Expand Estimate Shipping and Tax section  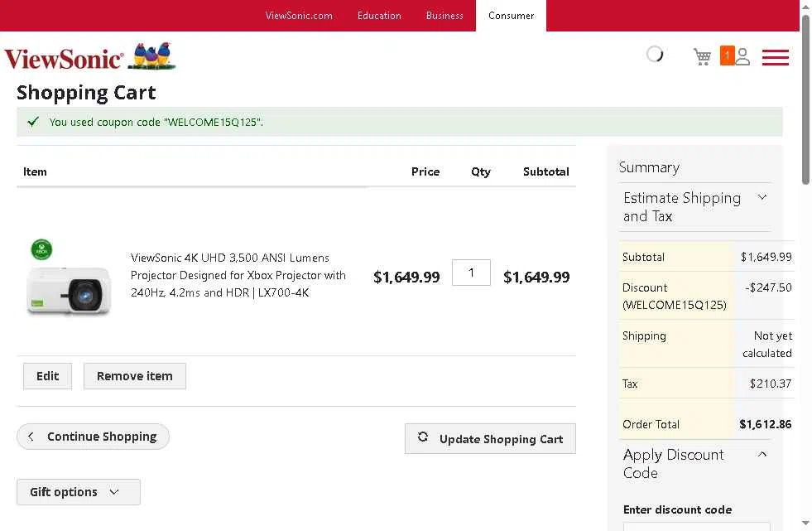click(x=694, y=207)
